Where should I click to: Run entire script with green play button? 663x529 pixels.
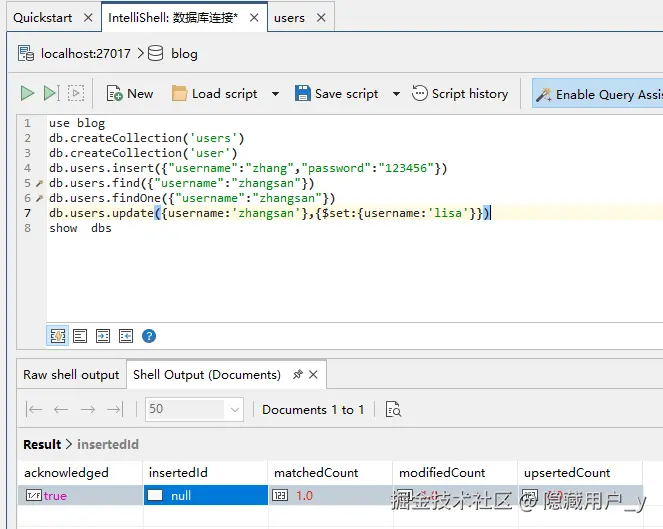click(27, 93)
